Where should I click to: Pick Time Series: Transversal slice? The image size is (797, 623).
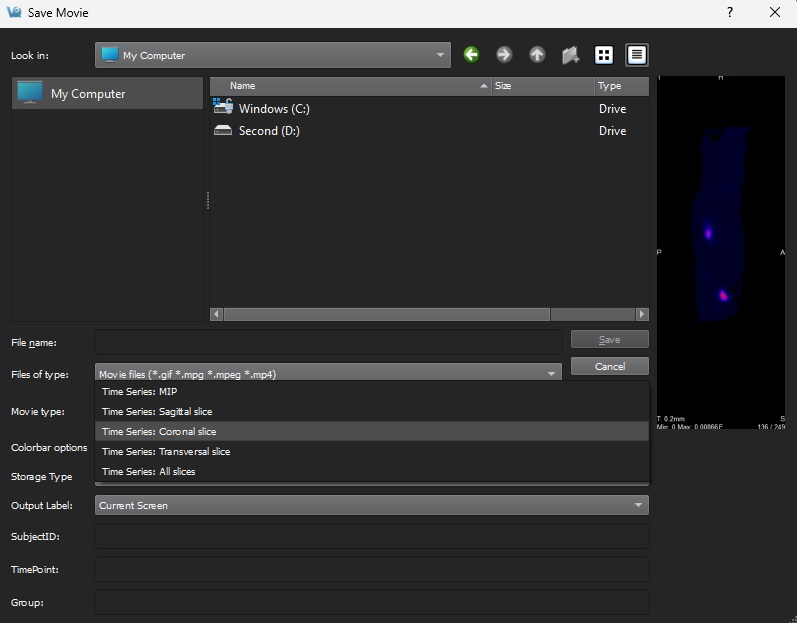coord(166,452)
